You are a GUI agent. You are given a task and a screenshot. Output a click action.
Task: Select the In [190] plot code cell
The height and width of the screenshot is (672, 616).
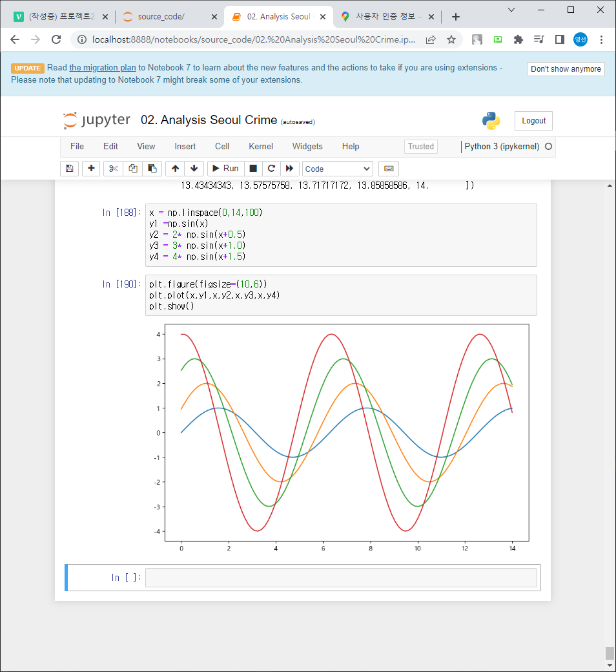pos(341,295)
